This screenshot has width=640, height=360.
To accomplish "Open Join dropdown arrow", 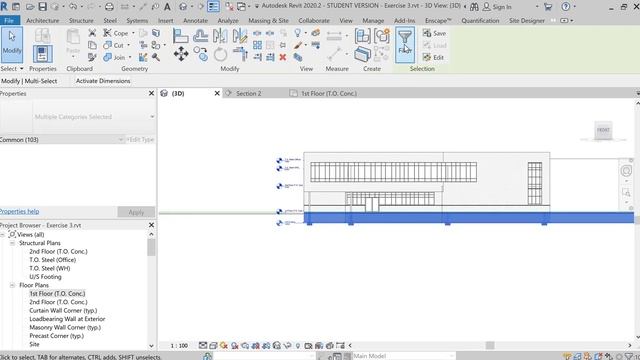I will coord(130,58).
